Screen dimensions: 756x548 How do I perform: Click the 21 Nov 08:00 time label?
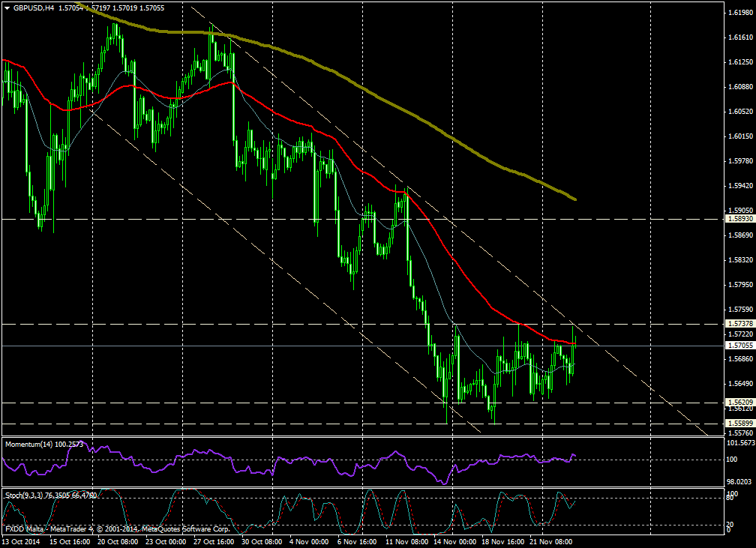coord(551,541)
